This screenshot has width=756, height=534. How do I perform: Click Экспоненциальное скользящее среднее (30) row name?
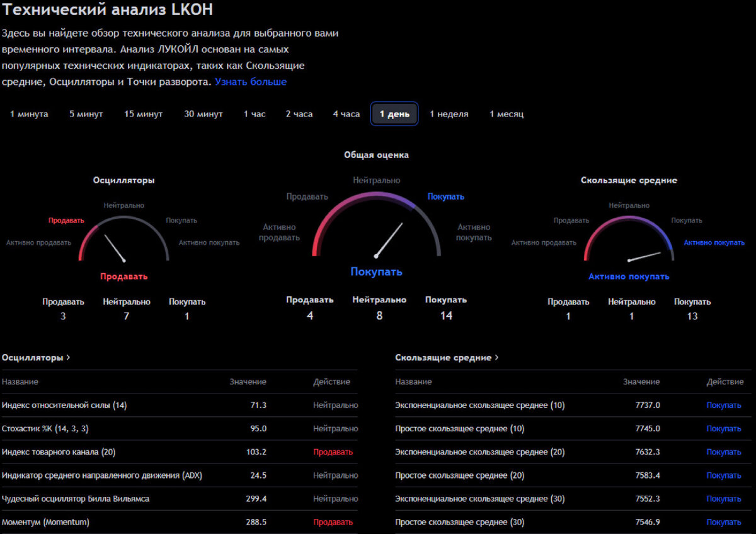(480, 498)
